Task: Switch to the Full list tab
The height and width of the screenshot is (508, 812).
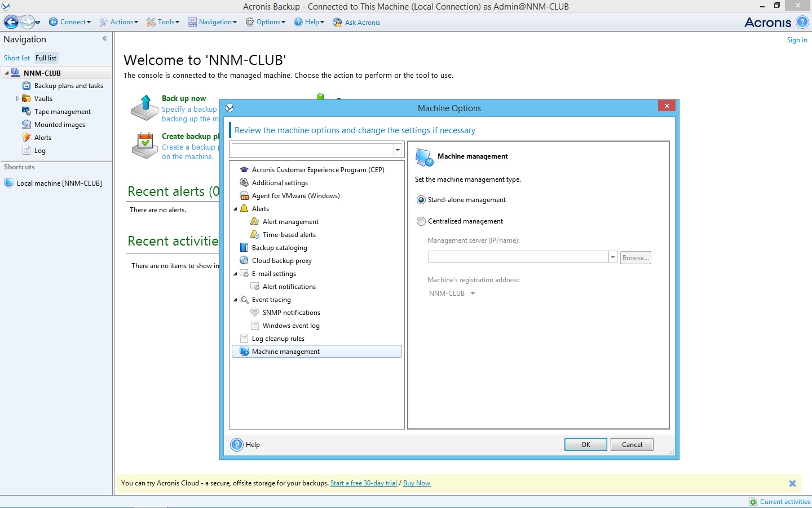Action: (46, 58)
